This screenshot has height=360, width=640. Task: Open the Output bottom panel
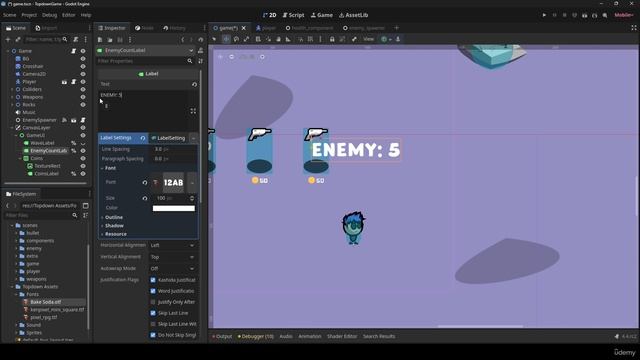tap(222, 336)
